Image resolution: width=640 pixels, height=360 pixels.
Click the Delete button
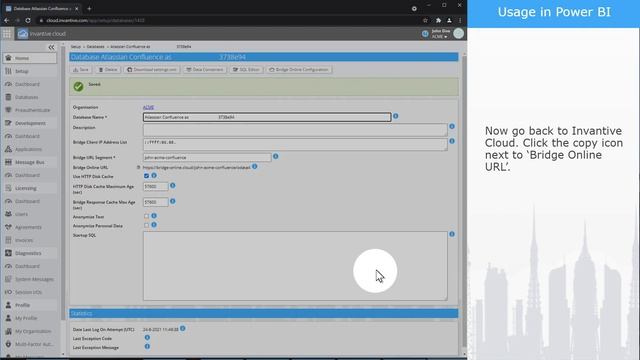pos(108,70)
